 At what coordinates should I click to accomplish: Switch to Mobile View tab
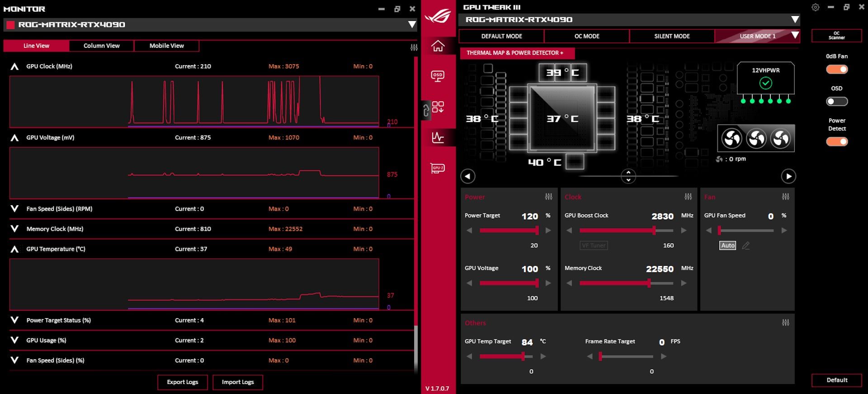[x=167, y=46]
